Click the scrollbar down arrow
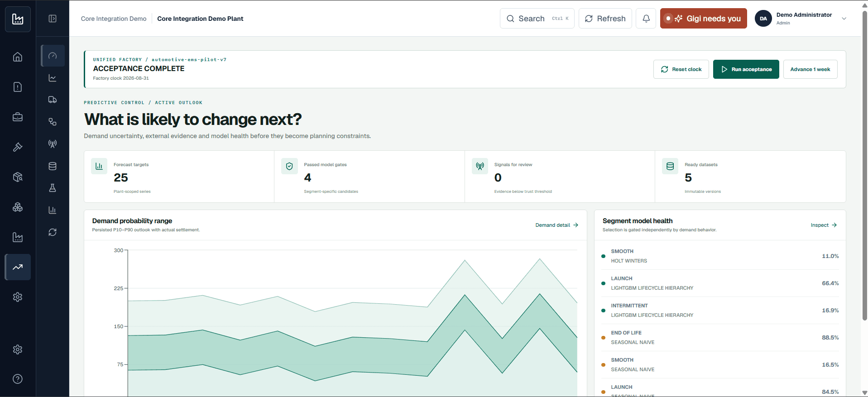The image size is (868, 397). pos(864,393)
